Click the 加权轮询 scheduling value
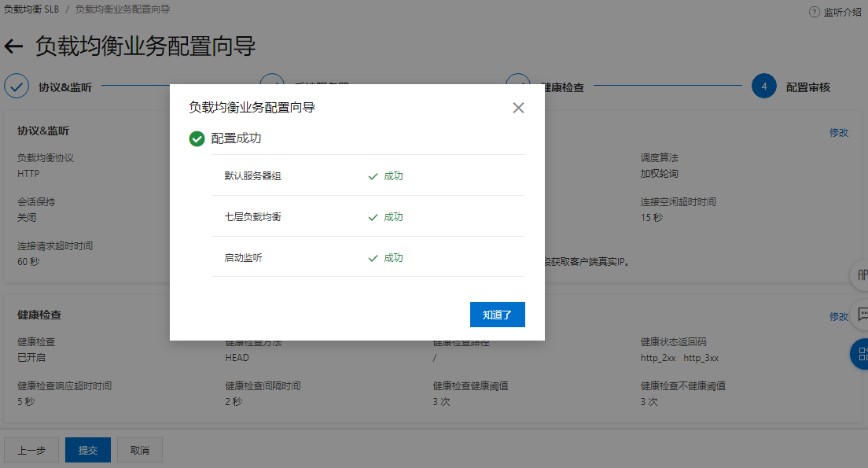This screenshot has height=468, width=868. pos(660,173)
